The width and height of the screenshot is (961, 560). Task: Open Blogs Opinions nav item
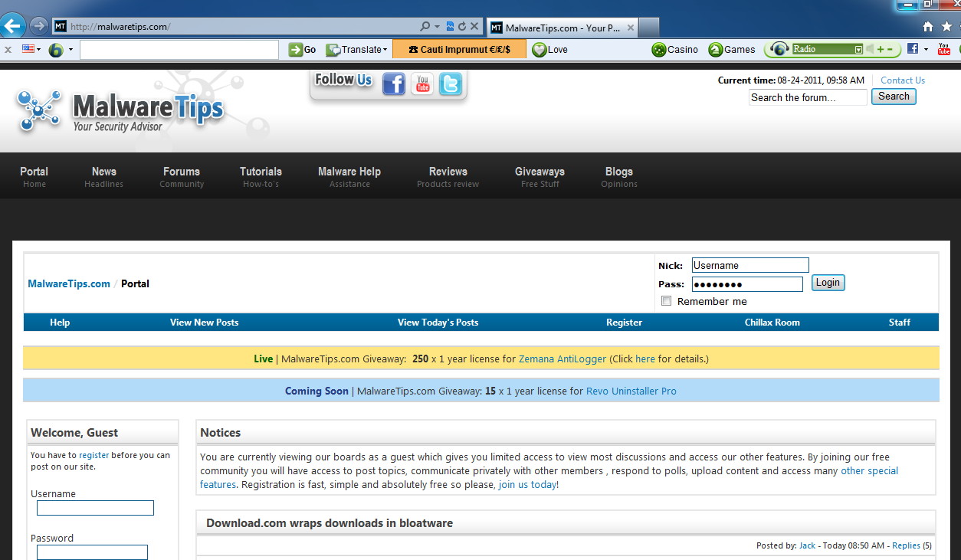pos(619,177)
